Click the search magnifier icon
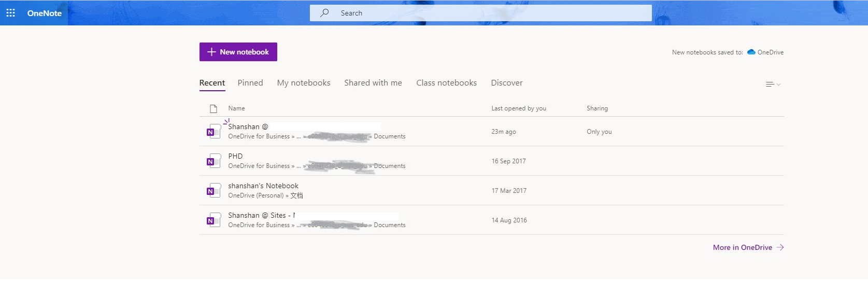This screenshot has height=281, width=868. [324, 13]
